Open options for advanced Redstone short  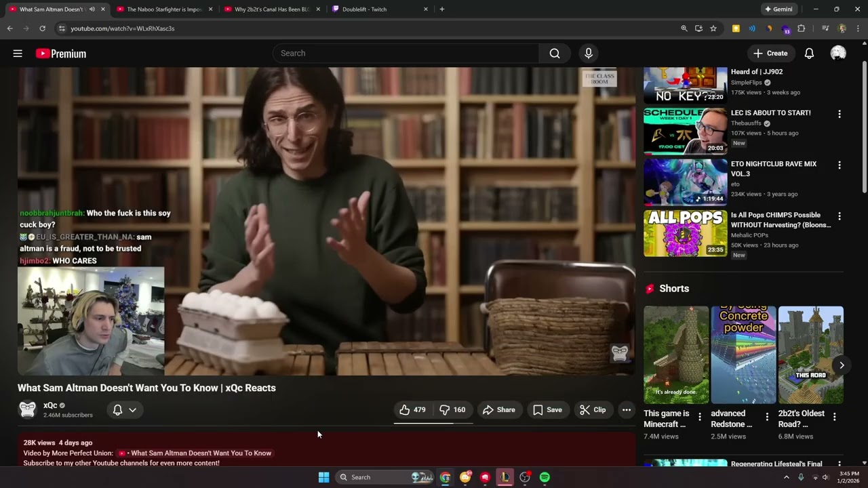767,417
